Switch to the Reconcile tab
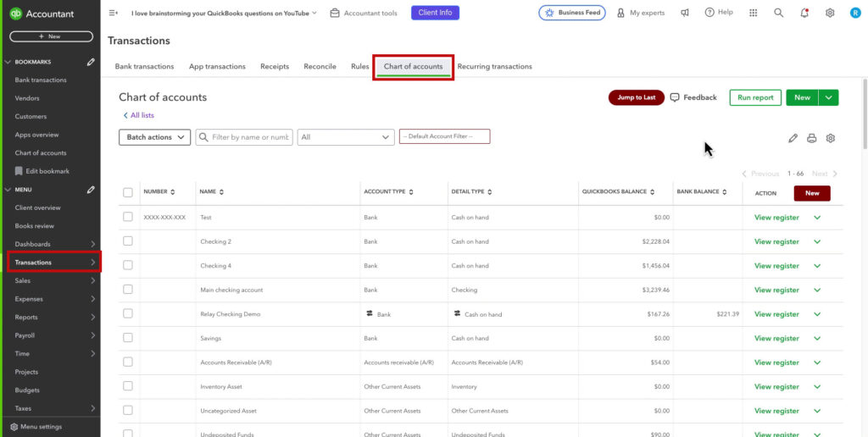 point(320,66)
